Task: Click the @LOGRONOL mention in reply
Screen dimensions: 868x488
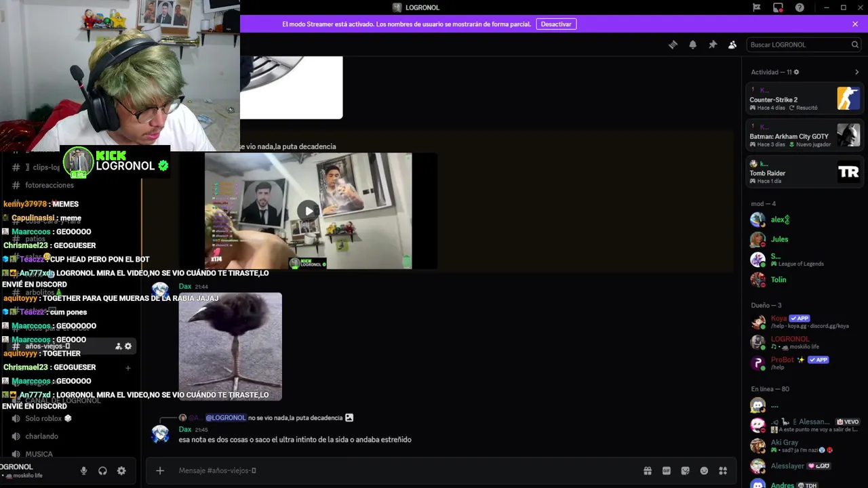Action: 226,418
